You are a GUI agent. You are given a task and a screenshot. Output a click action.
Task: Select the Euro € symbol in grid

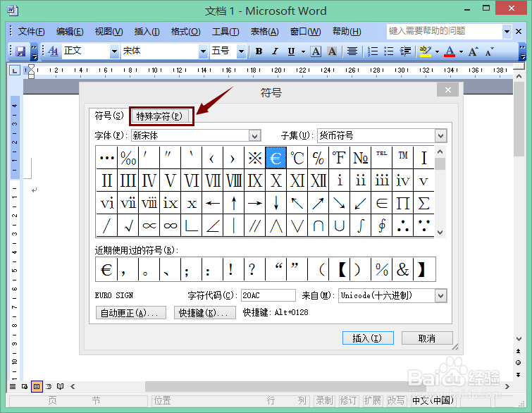[x=276, y=158]
